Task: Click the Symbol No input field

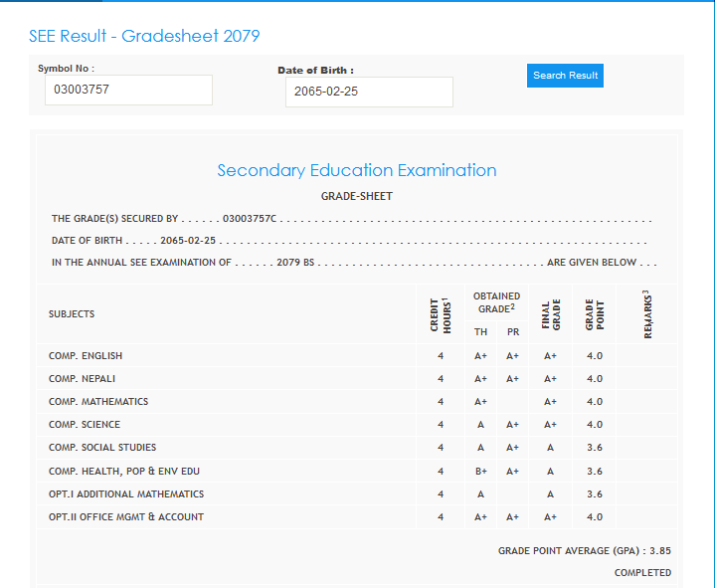Action: tap(128, 90)
